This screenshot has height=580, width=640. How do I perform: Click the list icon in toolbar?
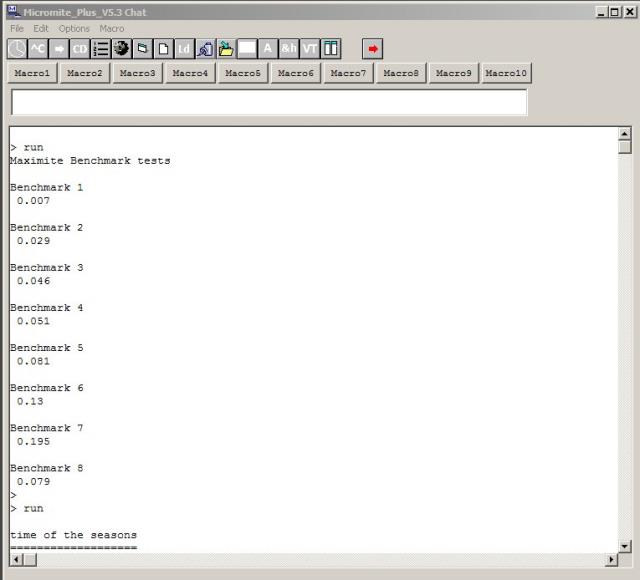click(101, 49)
